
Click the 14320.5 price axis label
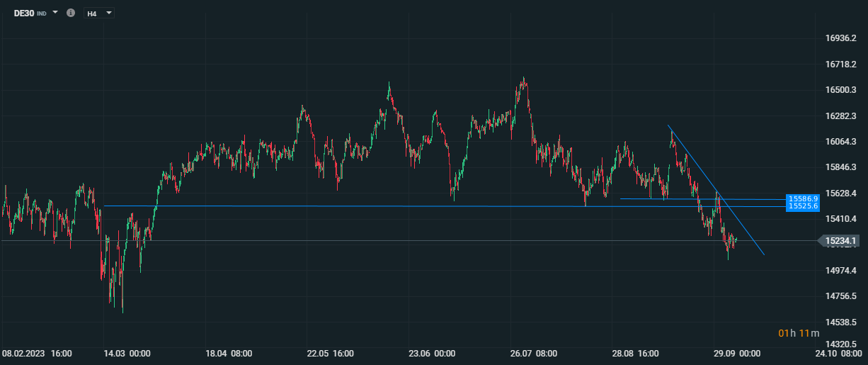(x=840, y=344)
